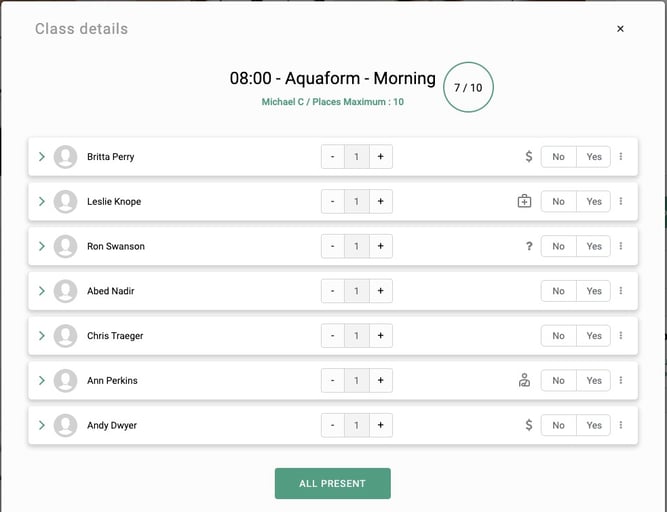
Task: Expand Andy Dwyer's row chevron
Action: [42, 425]
